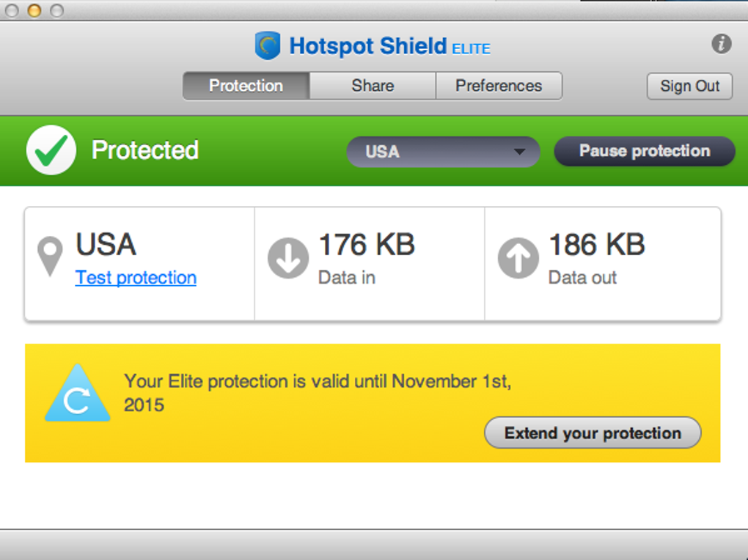The width and height of the screenshot is (748, 560).
Task: Click the green Protected checkmark icon
Action: pyautogui.click(x=51, y=150)
